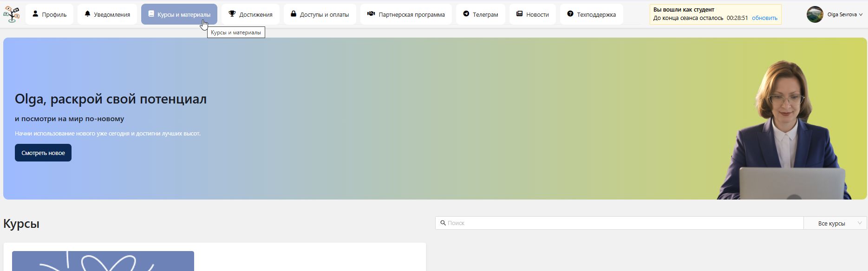
Task: Click the trophy icon for Достижения
Action: (232, 14)
